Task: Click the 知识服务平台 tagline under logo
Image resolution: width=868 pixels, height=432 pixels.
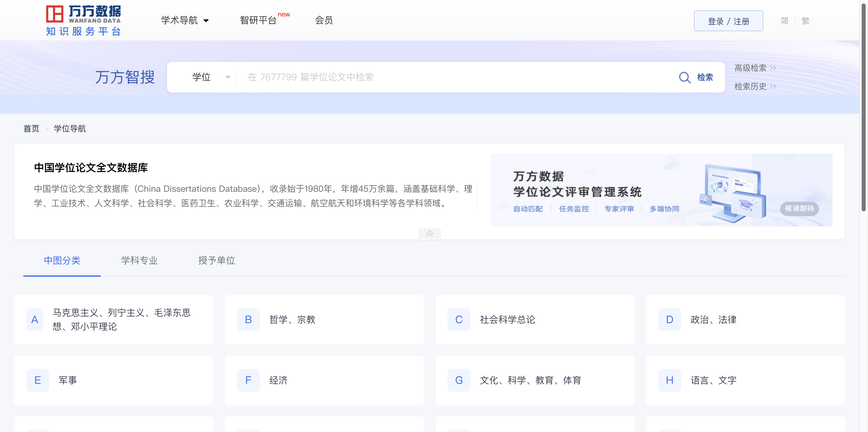Action: [x=83, y=31]
